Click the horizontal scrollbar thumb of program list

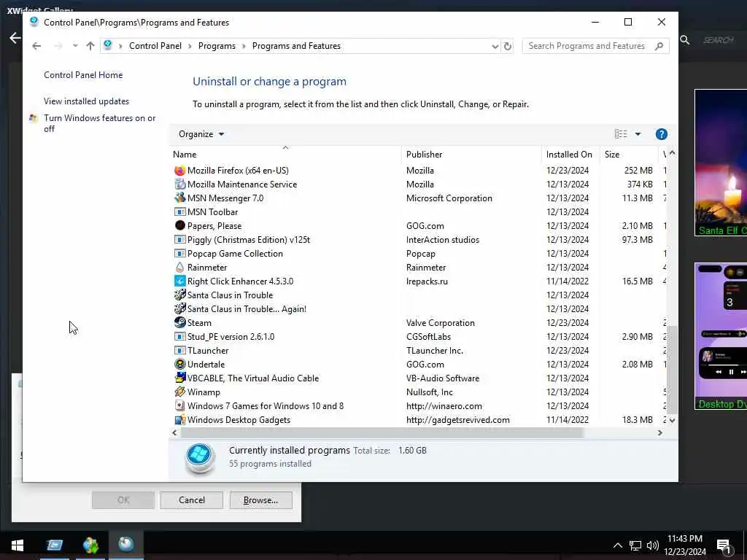(x=382, y=433)
